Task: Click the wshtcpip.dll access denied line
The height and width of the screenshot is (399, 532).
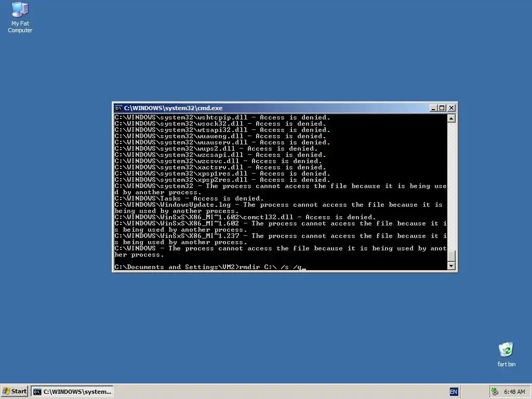Action: tap(222, 118)
